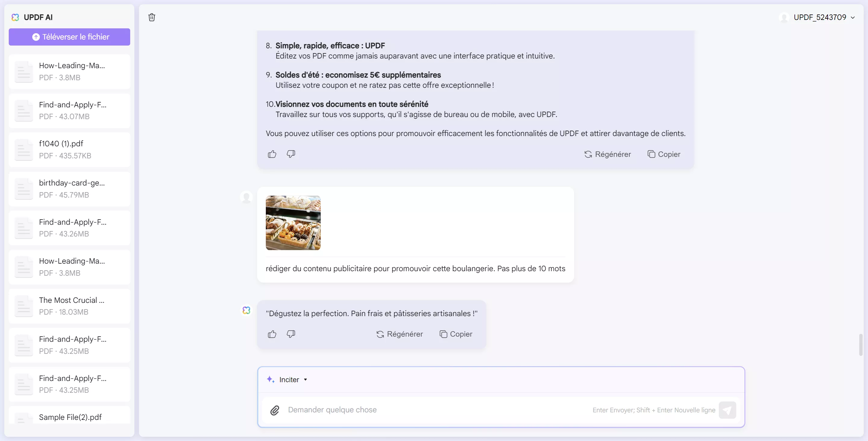Screen dimensions: 868x441
Task: Click the sparkle icon next to Inciter
Action: click(271, 379)
